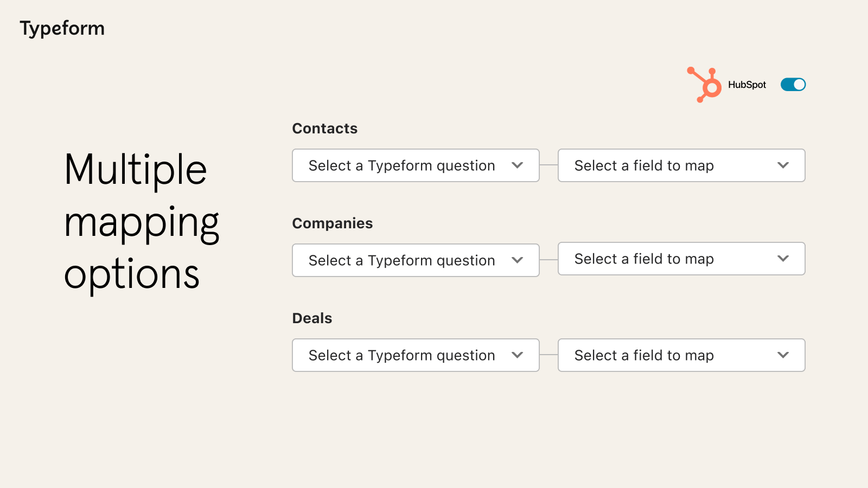Disable the HubSpot integration toggle
Image resolution: width=868 pixels, height=488 pixels.
(x=793, y=84)
